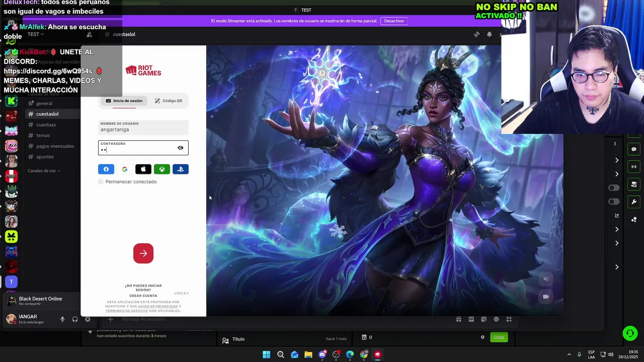Collapse the Canales de voz category
Screen dimensions: 644x362
coord(43,171)
